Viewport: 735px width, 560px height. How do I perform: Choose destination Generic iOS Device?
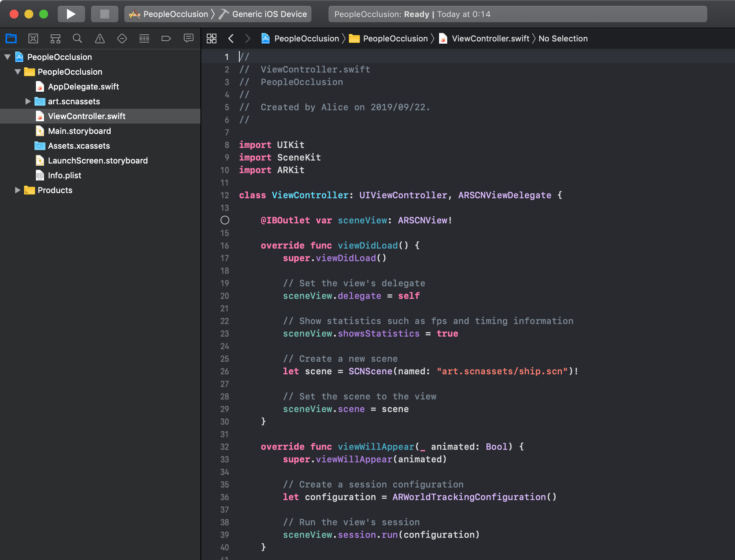[x=264, y=14]
